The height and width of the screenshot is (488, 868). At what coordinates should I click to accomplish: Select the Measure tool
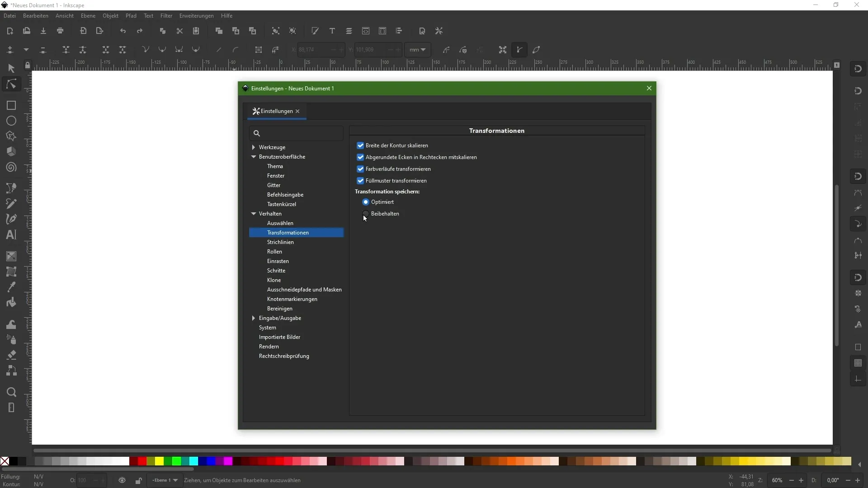point(11,408)
